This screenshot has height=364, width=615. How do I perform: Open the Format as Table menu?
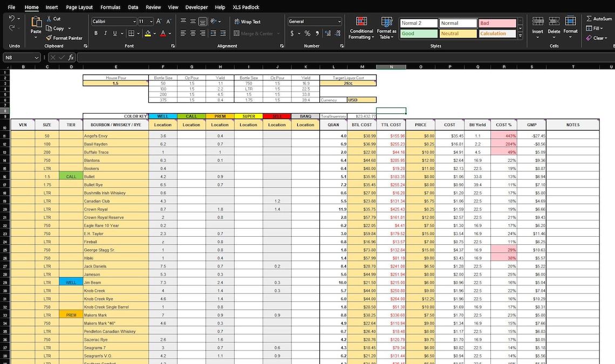(x=386, y=28)
